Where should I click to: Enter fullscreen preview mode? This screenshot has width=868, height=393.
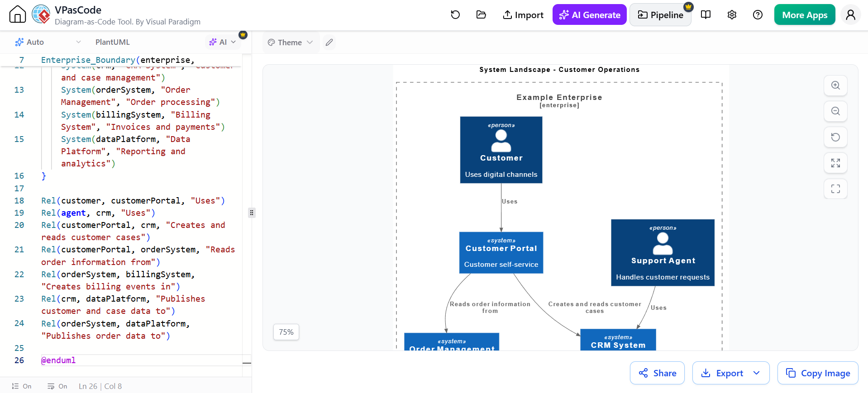(835, 189)
